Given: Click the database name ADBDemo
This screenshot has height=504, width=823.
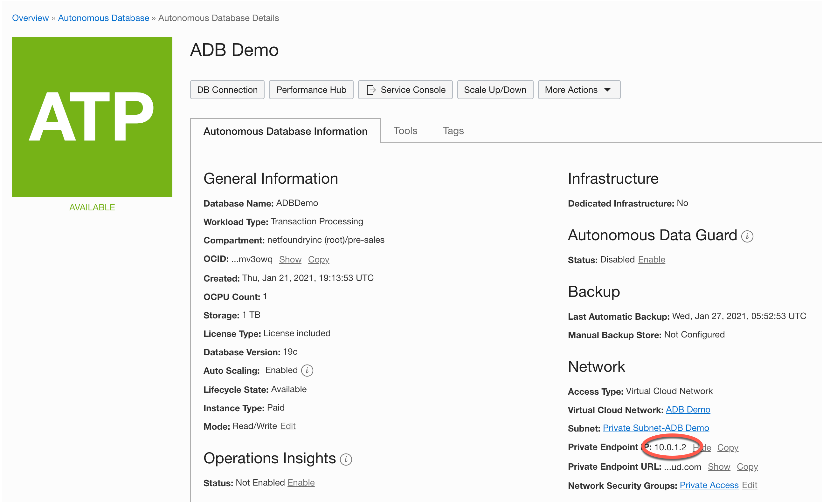Looking at the screenshot, I should 297,203.
